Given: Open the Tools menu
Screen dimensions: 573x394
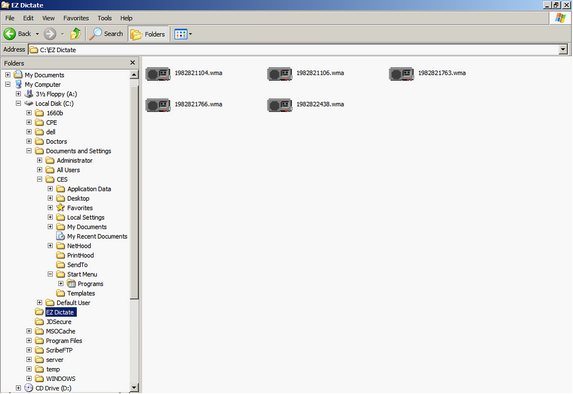Looking at the screenshot, I should click(105, 18).
